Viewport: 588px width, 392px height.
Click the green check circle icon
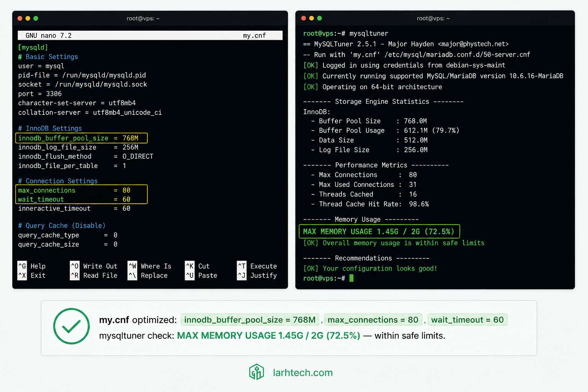[72, 326]
